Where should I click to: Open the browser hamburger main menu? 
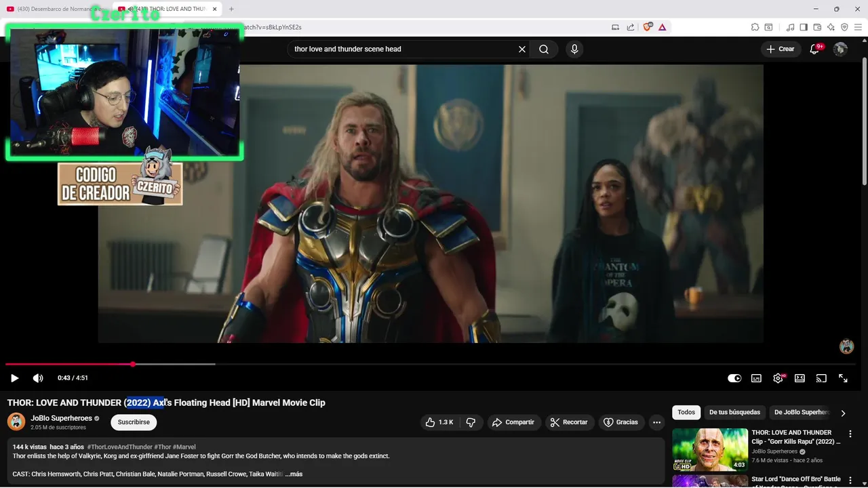[x=858, y=27]
